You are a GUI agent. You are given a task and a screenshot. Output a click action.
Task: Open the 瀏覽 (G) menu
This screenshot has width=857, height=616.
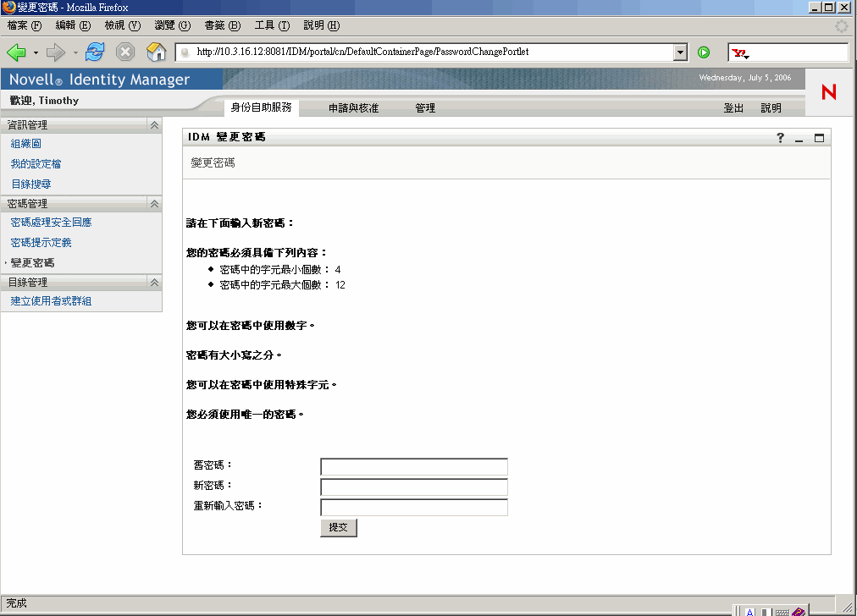click(x=172, y=25)
